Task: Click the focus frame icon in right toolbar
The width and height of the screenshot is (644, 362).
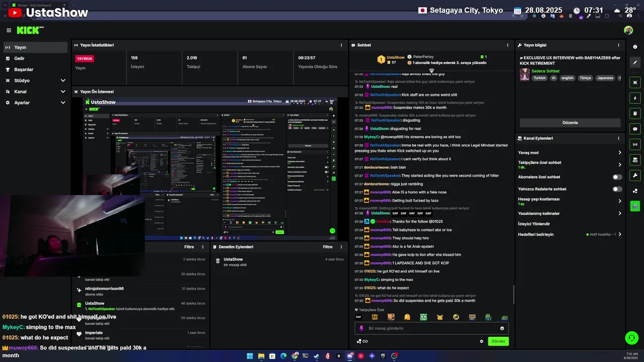Action: point(635,82)
